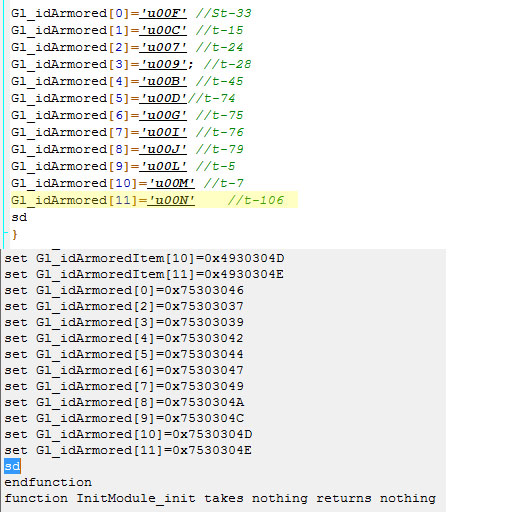Click the 'u00M' value in the editor

click(x=171, y=184)
